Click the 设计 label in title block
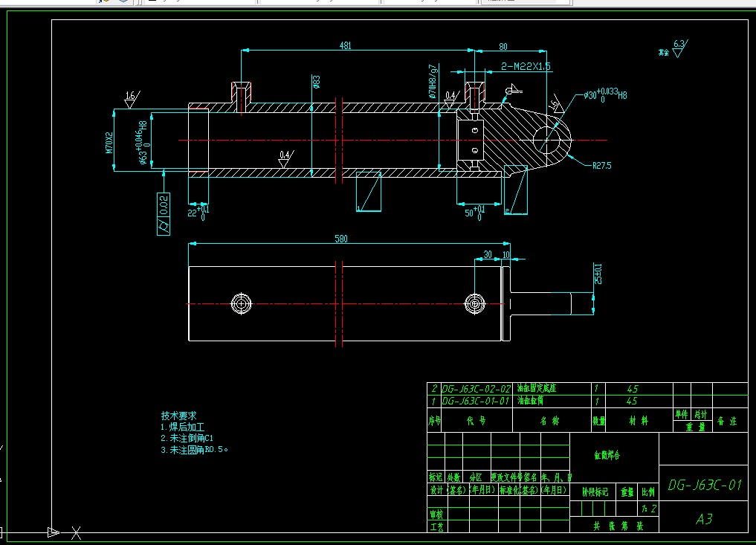This screenshot has height=545, width=756. click(x=436, y=490)
